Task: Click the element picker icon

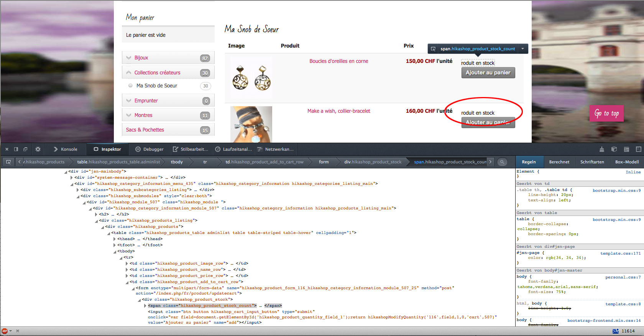Action: point(8,162)
